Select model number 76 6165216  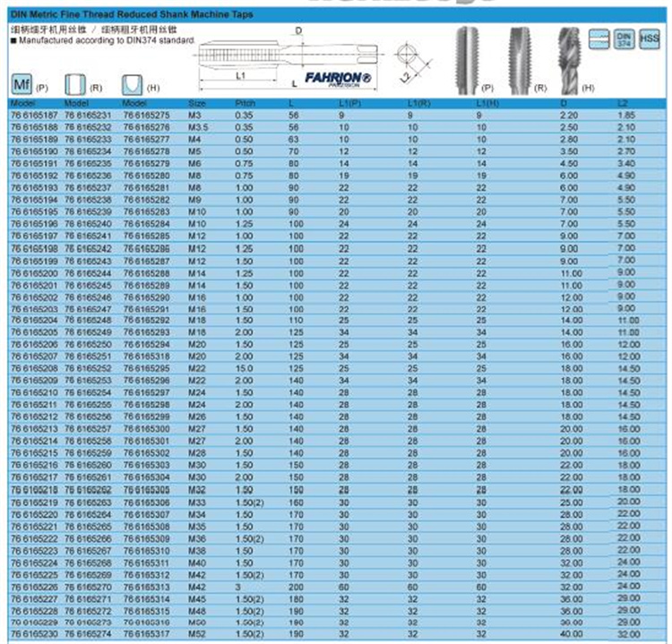[x=34, y=465]
